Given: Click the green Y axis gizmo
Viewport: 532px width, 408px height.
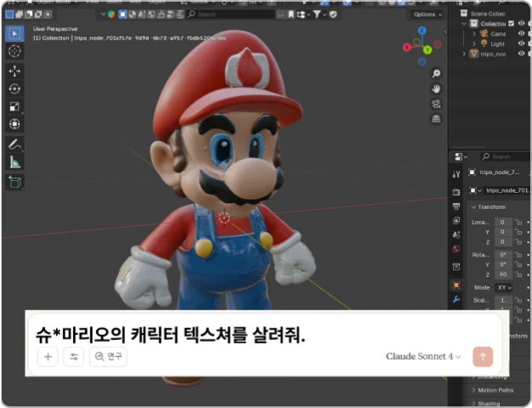Looking at the screenshot, I should coord(427,50).
